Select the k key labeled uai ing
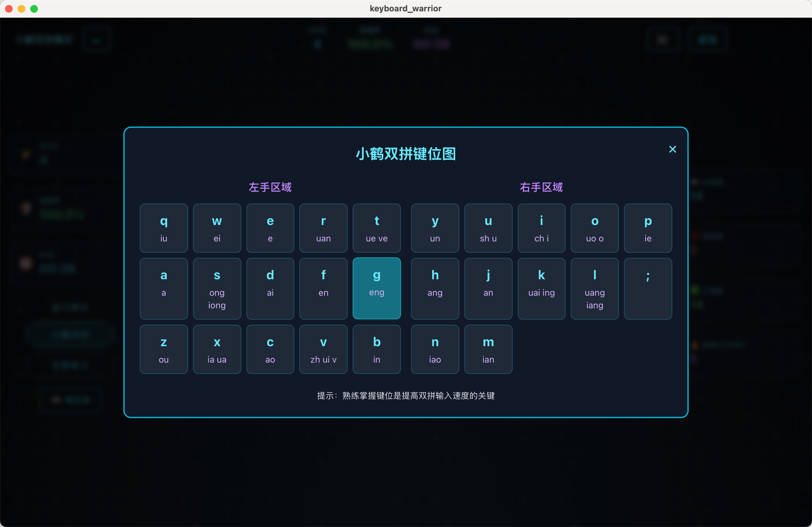The width and height of the screenshot is (812, 527). pyautogui.click(x=541, y=288)
